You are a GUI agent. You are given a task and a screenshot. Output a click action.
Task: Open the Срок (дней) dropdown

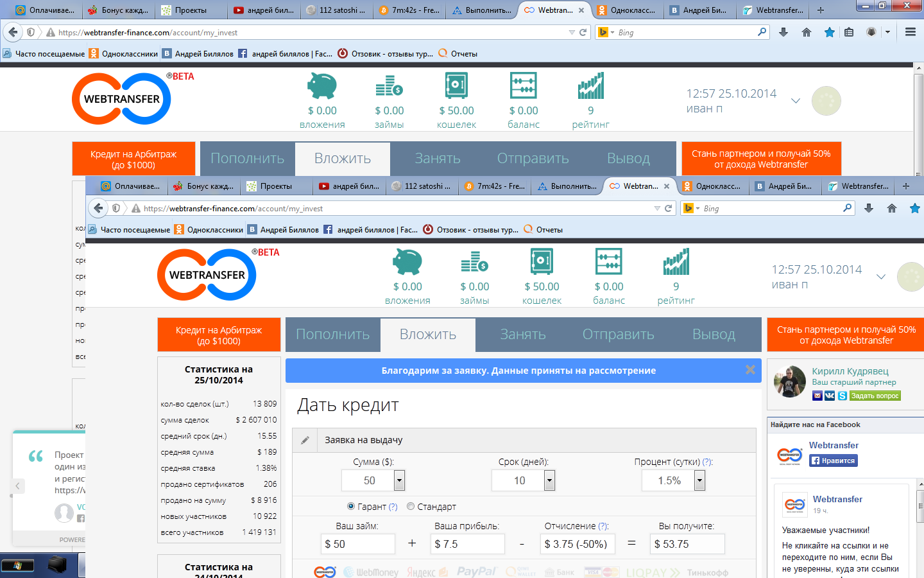coord(549,480)
